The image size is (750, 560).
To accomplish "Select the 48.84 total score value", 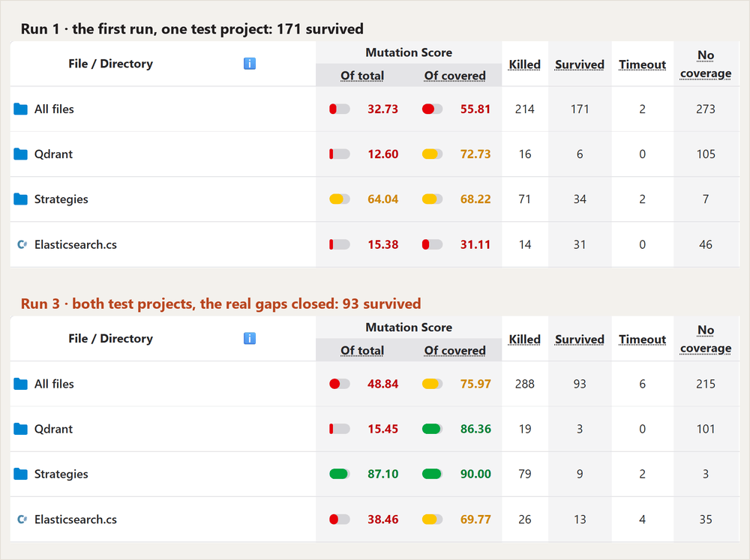I will tap(383, 384).
